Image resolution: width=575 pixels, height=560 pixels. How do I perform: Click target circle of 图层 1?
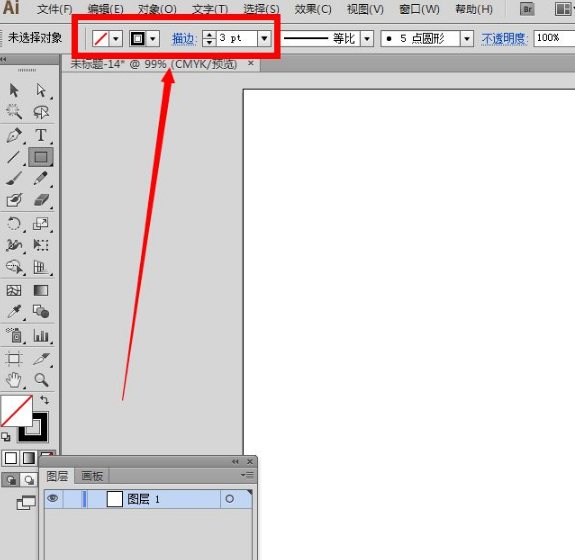point(230,499)
